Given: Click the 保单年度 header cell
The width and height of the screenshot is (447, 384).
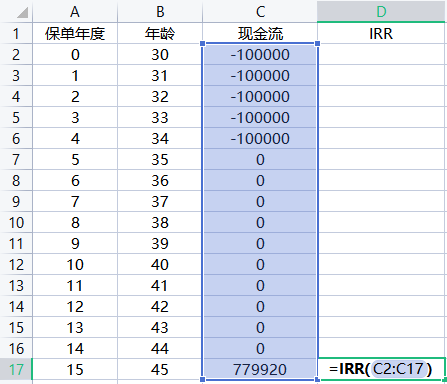Looking at the screenshot, I should click(75, 33).
